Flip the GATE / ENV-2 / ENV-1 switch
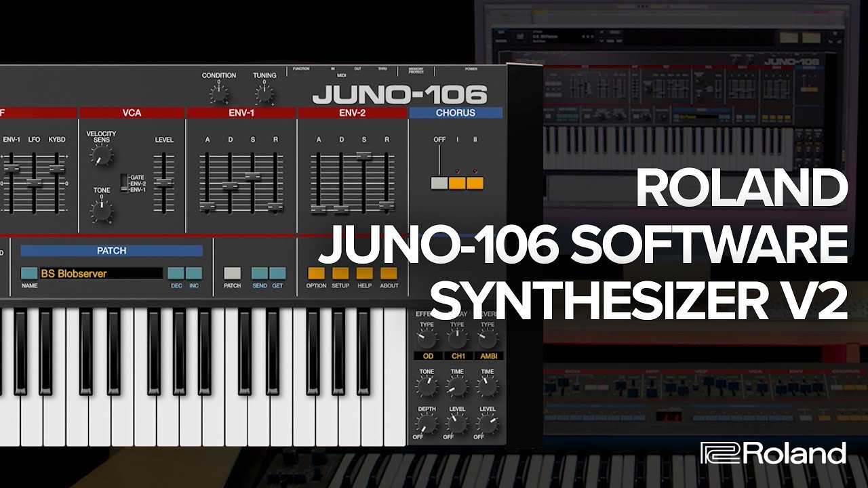 [x=124, y=183]
